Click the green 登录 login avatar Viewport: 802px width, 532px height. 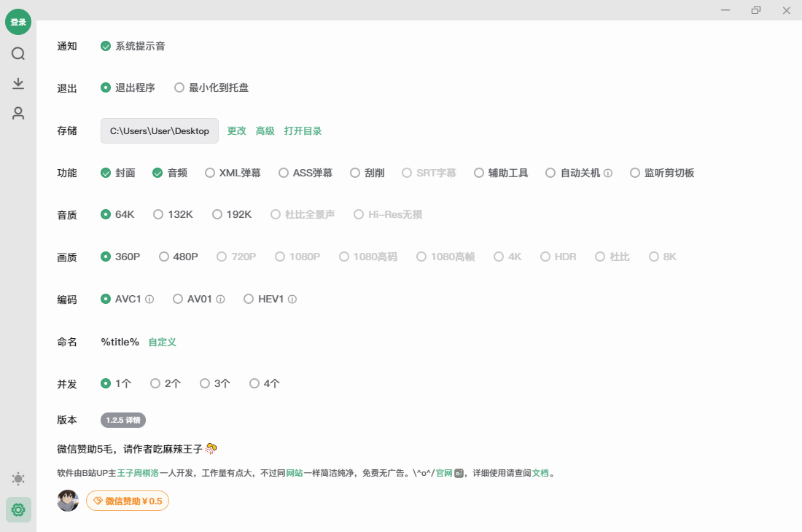pyautogui.click(x=18, y=22)
